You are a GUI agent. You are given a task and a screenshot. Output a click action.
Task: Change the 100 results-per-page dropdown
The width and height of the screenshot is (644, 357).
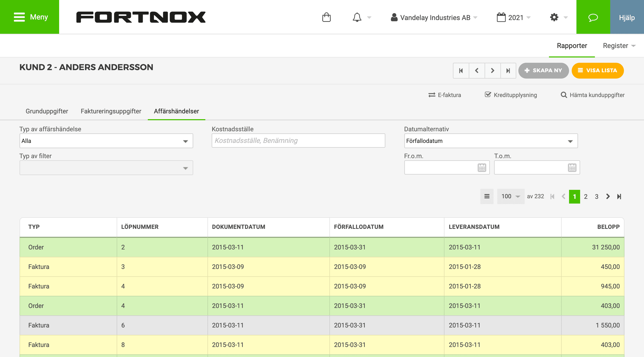click(x=511, y=196)
